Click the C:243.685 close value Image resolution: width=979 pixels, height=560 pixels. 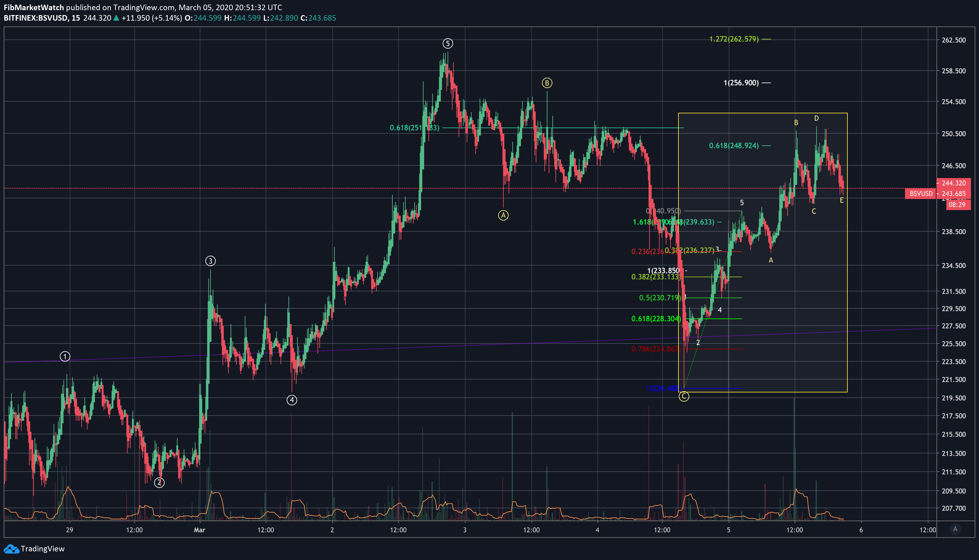click(318, 18)
